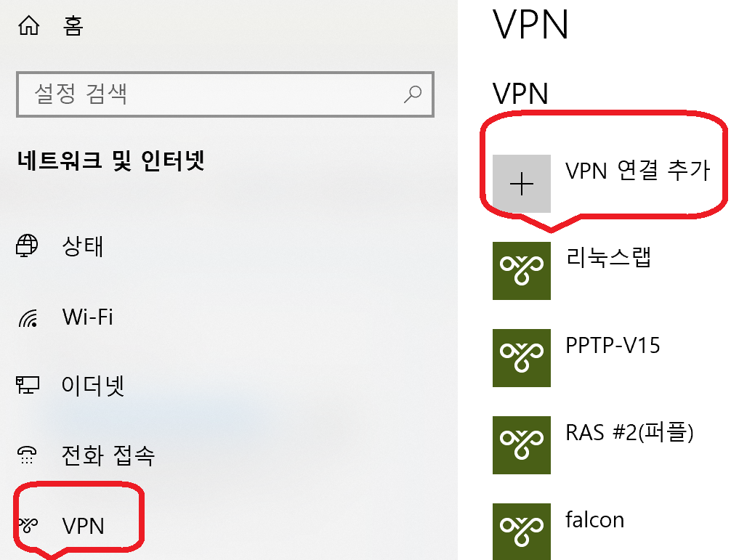Click the 리눅스랩 VPN connection icon
739x560 pixels.
click(x=521, y=271)
